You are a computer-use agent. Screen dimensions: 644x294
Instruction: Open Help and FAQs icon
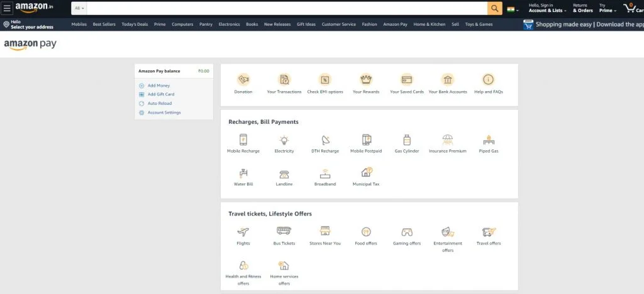pos(488,79)
